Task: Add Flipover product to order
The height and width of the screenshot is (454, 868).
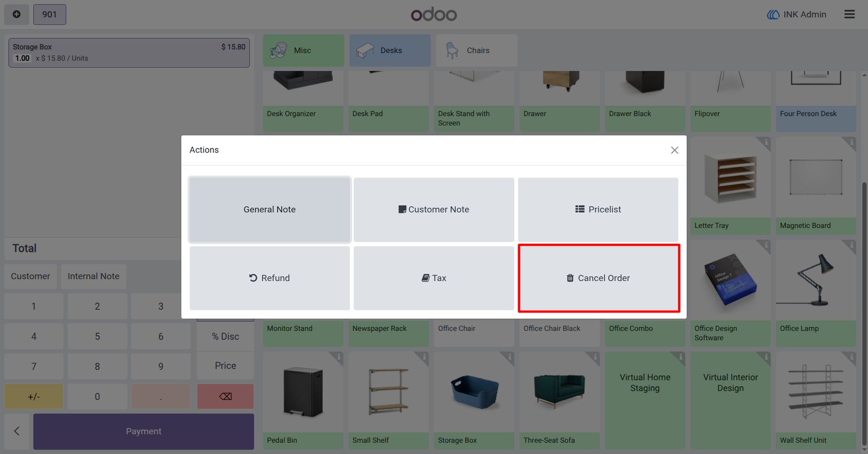Action: [x=730, y=101]
